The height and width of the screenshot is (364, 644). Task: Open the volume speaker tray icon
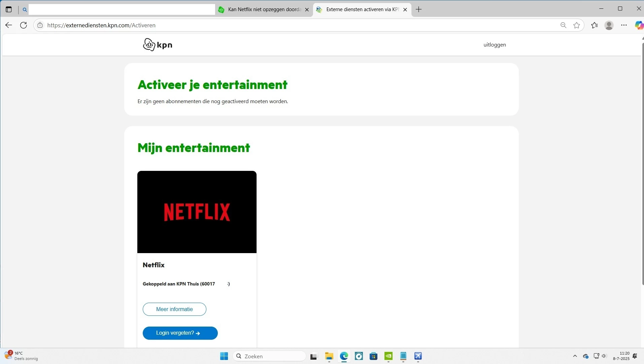coord(604,356)
